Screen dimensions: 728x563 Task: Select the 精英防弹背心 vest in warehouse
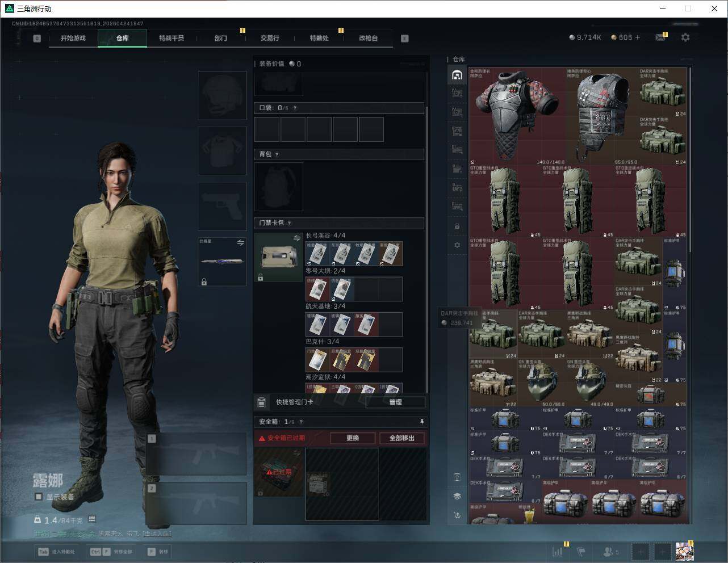pyautogui.click(x=602, y=116)
